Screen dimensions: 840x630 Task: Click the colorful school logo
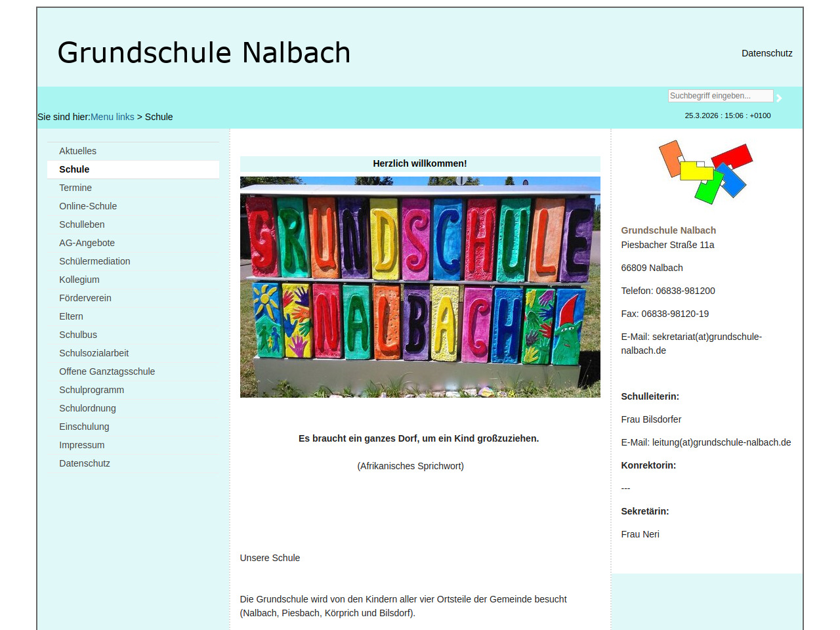(705, 172)
